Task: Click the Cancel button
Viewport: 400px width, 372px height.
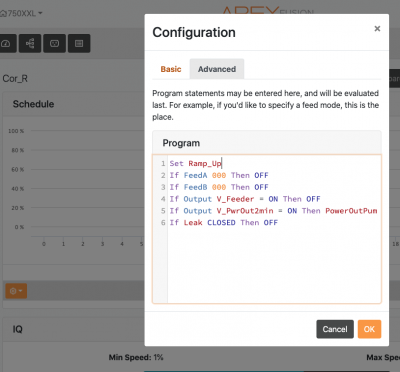Action: 335,329
